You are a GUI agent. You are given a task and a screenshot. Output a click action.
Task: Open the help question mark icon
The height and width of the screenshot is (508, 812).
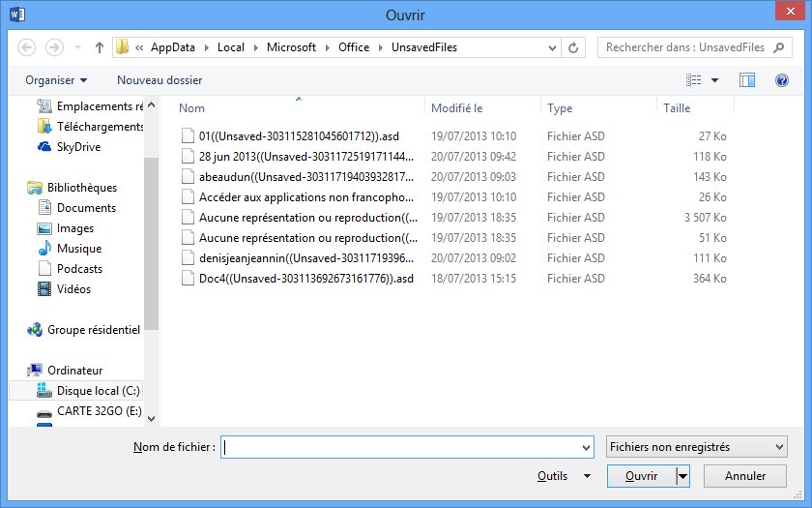(782, 80)
